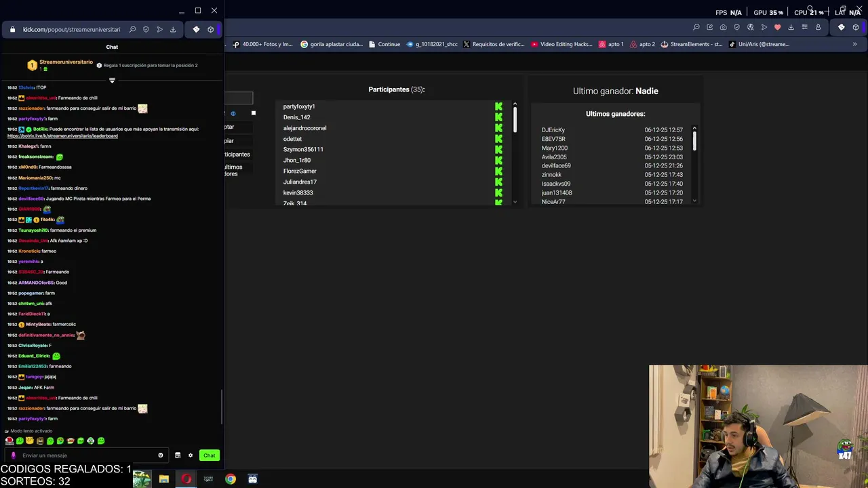The image size is (868, 488).
Task: Open the '40.000+ Fotos y Im...' bookmark
Action: coord(262,44)
